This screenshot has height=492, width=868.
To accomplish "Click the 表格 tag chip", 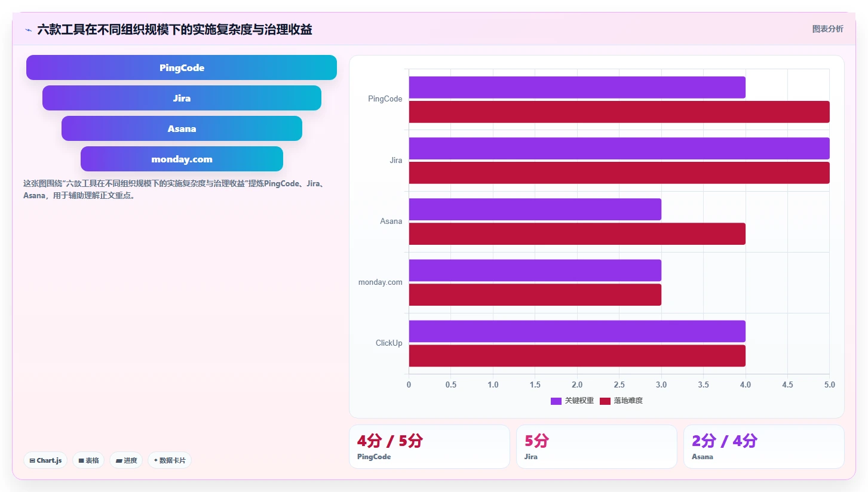I will click(x=88, y=460).
